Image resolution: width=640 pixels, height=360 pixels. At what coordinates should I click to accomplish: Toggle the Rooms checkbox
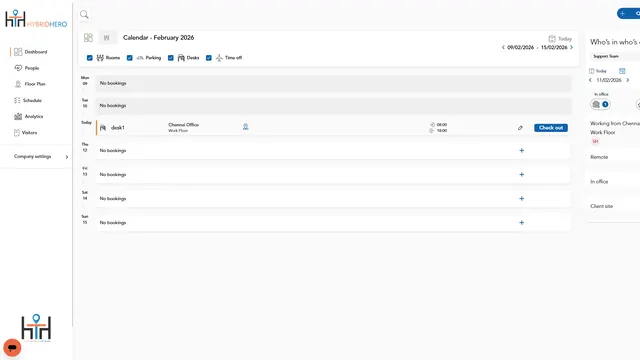90,58
